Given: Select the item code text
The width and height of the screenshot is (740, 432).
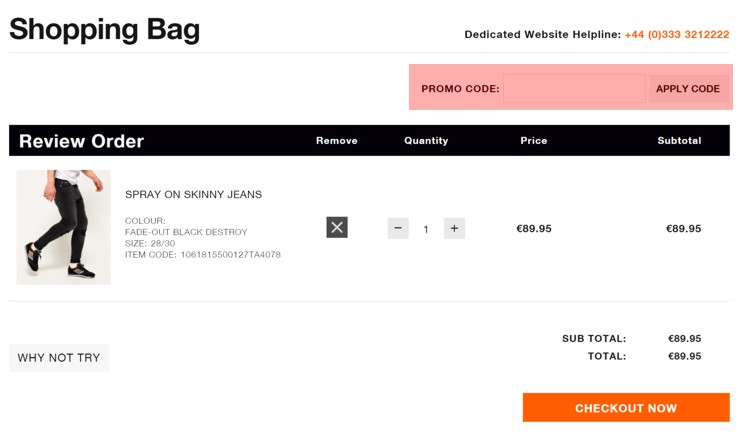Looking at the screenshot, I should [202, 254].
